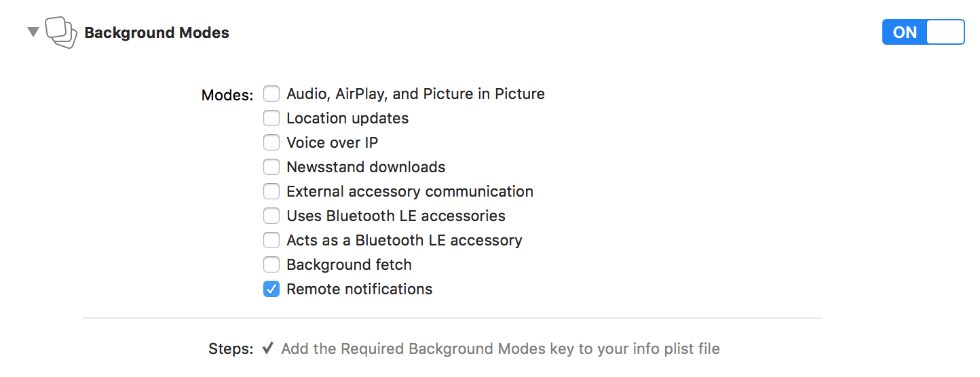This screenshot has width=980, height=377.
Task: Switch off the Background Modes ON toggle
Action: 923,33
